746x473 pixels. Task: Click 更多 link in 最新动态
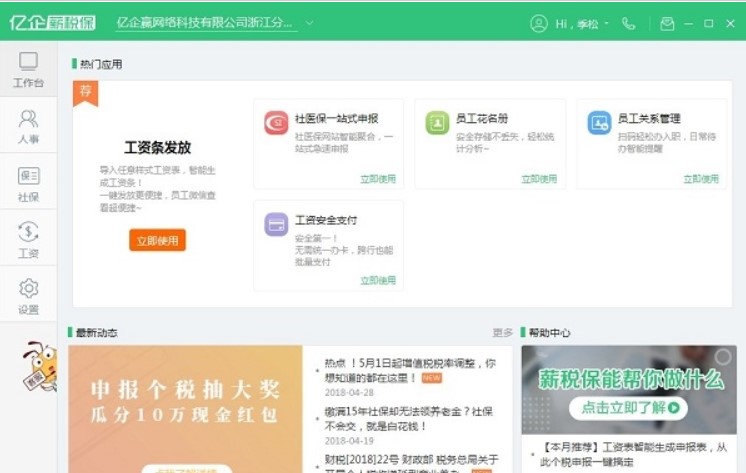point(502,332)
